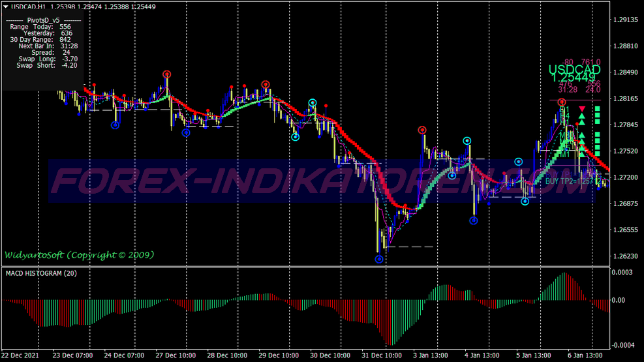Click the 23 Dec 07:00 time label
Image resolution: width=644 pixels, height=362 pixels.
pos(72,355)
